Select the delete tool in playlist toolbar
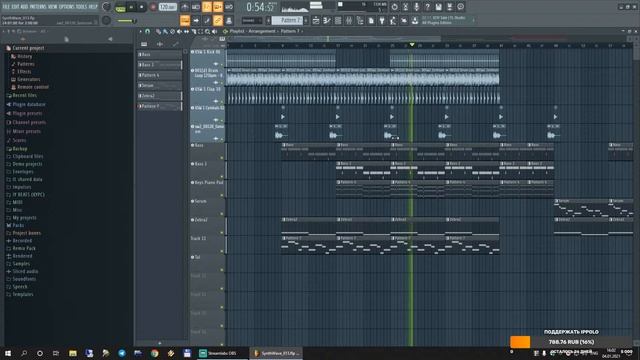This screenshot has height=360, width=640. pyautogui.click(x=172, y=31)
